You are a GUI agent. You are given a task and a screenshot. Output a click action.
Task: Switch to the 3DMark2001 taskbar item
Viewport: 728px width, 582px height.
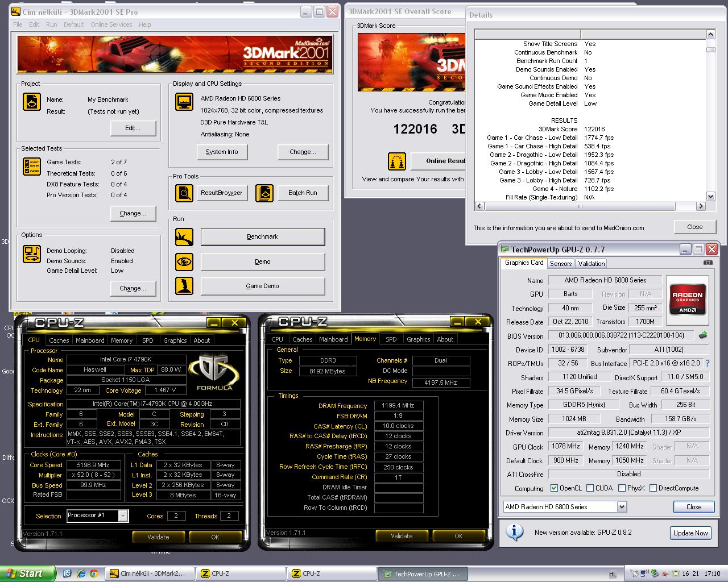[x=151, y=573]
